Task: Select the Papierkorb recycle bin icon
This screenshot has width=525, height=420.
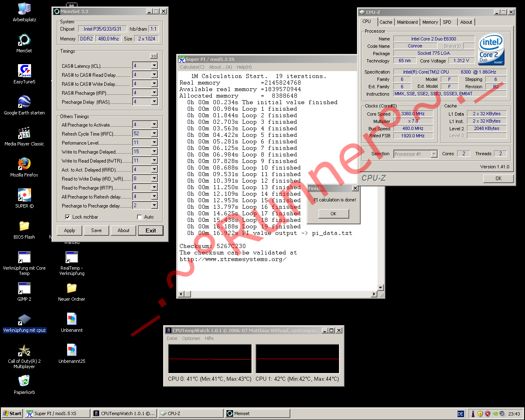Action: coord(24,385)
